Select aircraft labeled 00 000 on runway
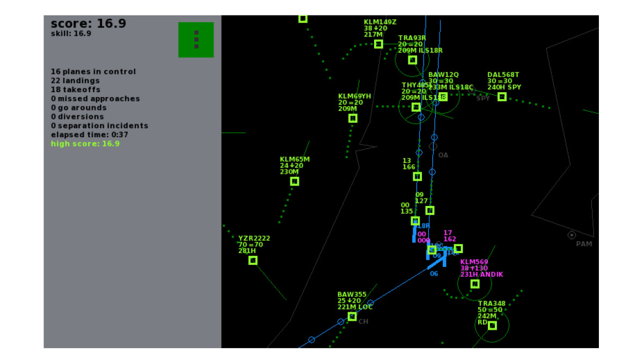The image size is (644, 362). click(x=431, y=250)
